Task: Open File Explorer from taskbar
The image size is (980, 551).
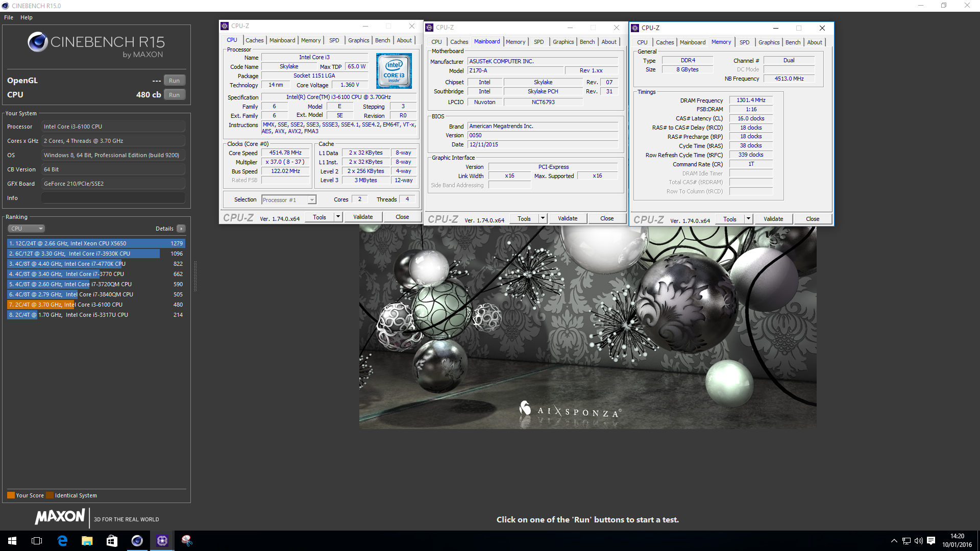Action: [87, 541]
